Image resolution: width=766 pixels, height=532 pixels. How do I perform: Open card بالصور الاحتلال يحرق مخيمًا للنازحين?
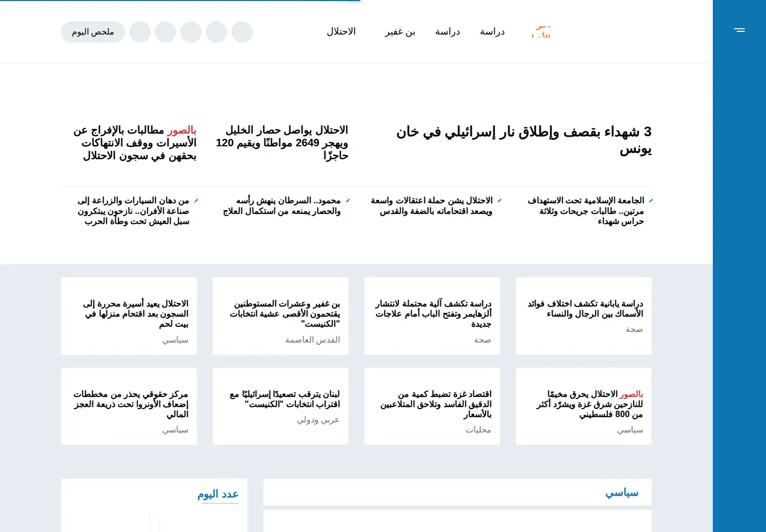tap(589, 404)
